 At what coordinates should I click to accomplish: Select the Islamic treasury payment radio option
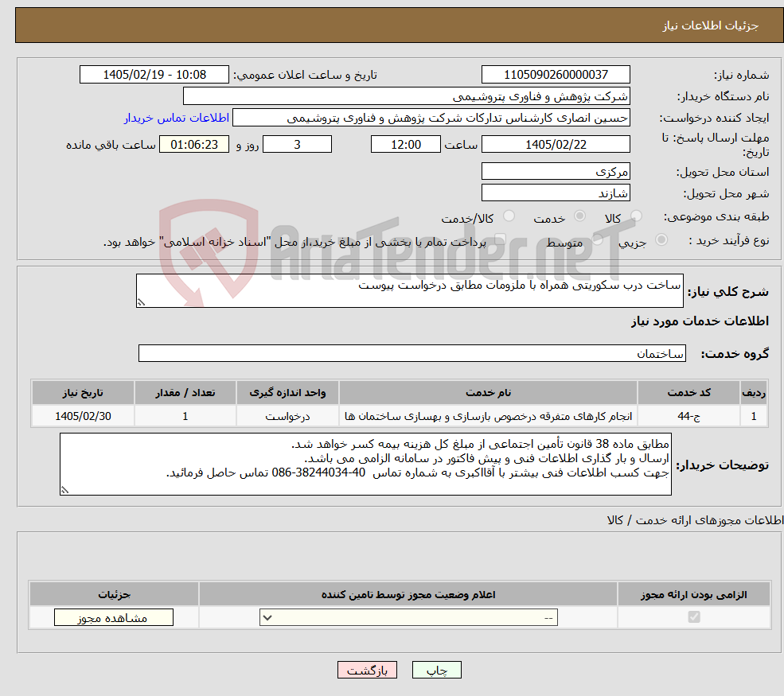[501, 240]
